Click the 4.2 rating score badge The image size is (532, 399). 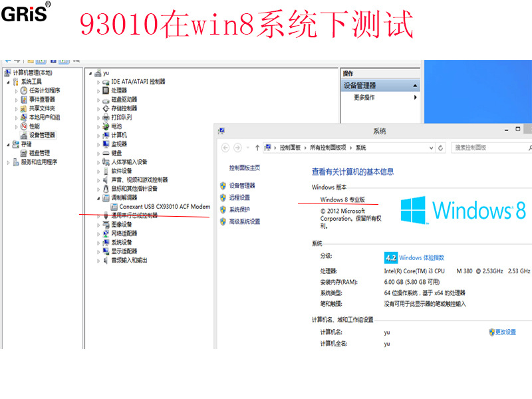(x=391, y=258)
